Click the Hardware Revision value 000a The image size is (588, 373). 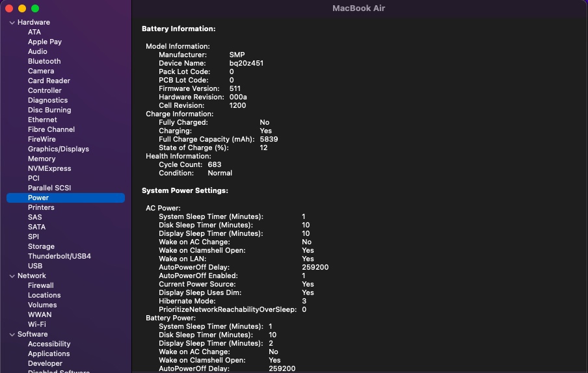tap(238, 97)
